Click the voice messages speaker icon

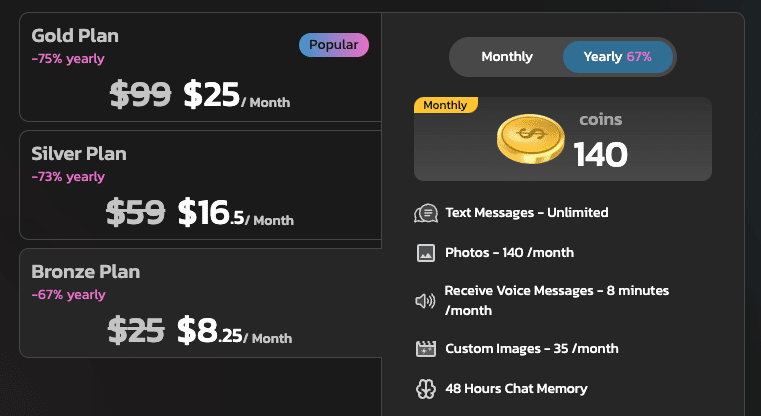pyautogui.click(x=425, y=300)
